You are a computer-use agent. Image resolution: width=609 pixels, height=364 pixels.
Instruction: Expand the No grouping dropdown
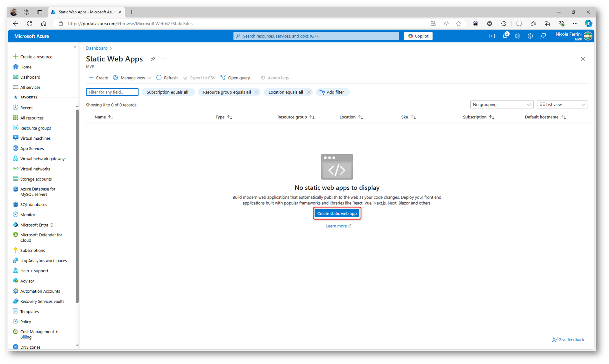[x=501, y=104]
